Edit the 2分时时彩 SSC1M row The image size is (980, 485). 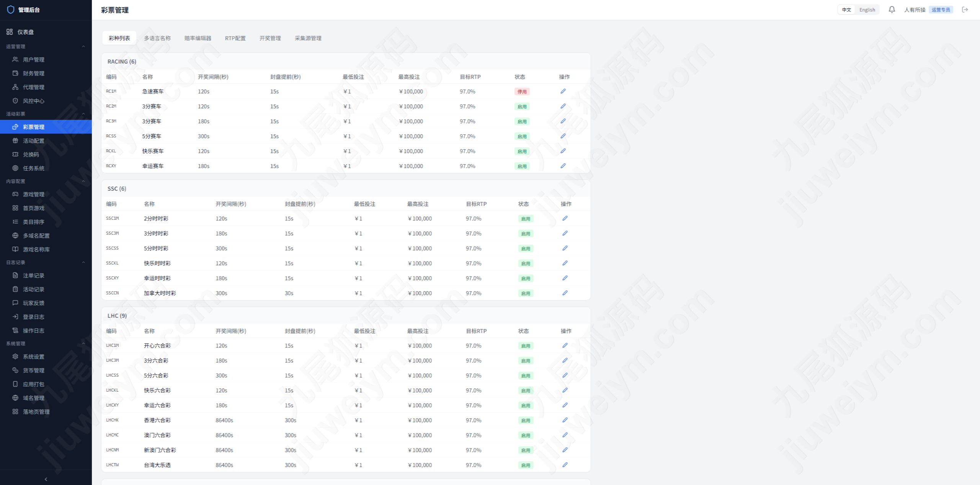565,218
